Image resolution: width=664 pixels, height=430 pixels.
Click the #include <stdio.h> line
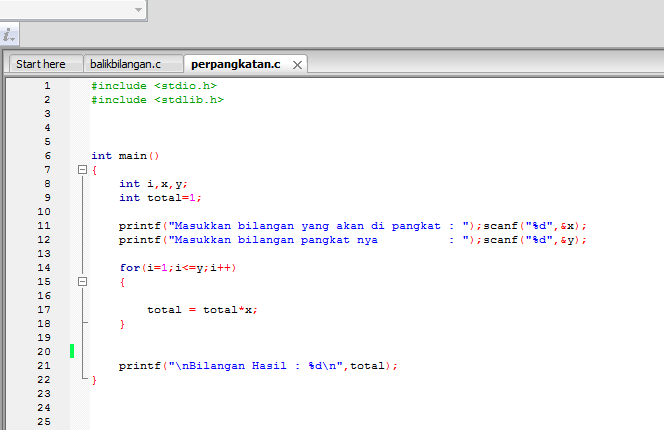click(154, 86)
